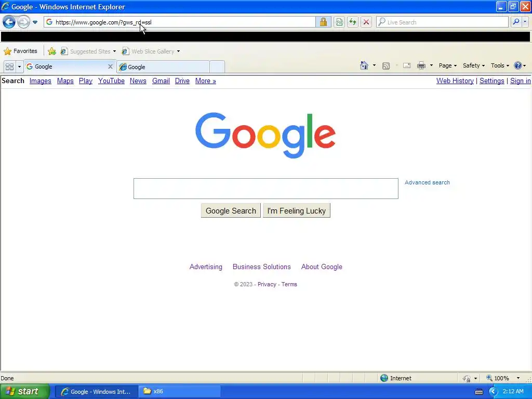Open the zoom level dropdown arrow
Image resolution: width=532 pixels, height=399 pixels.
pyautogui.click(x=518, y=378)
